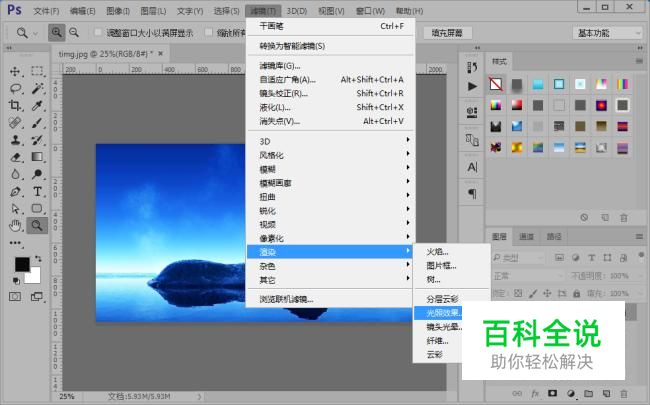Open the Character panel icon
Viewport: 650px width, 405px height.
[472, 167]
